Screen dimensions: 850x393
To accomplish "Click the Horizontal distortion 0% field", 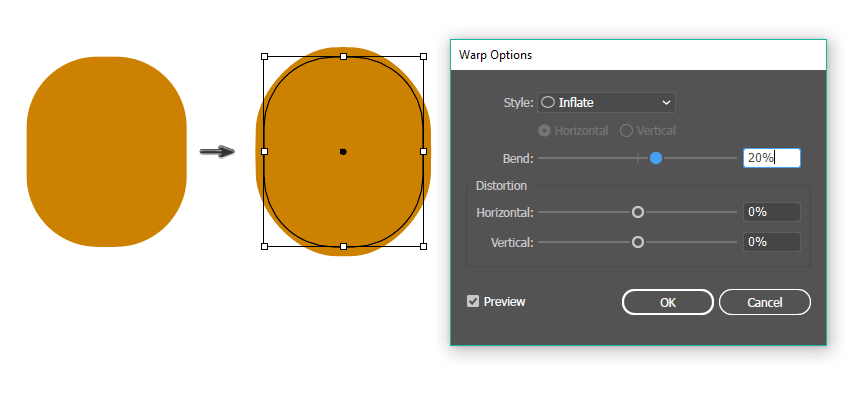I will tap(771, 212).
